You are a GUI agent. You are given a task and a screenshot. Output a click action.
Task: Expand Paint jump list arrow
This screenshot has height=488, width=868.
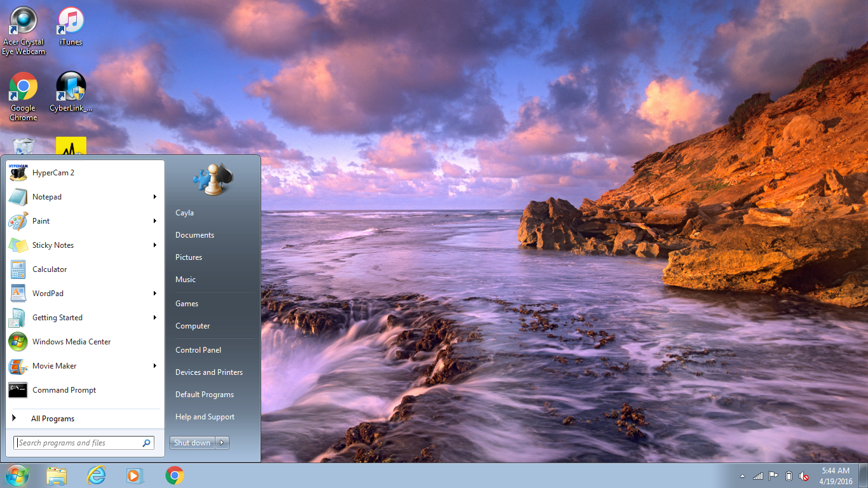pos(154,221)
